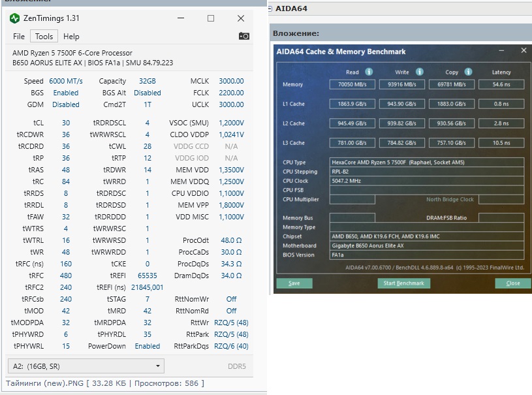Click the BGS Alt value Disabled
The width and height of the screenshot is (532, 395).
pyautogui.click(x=148, y=93)
